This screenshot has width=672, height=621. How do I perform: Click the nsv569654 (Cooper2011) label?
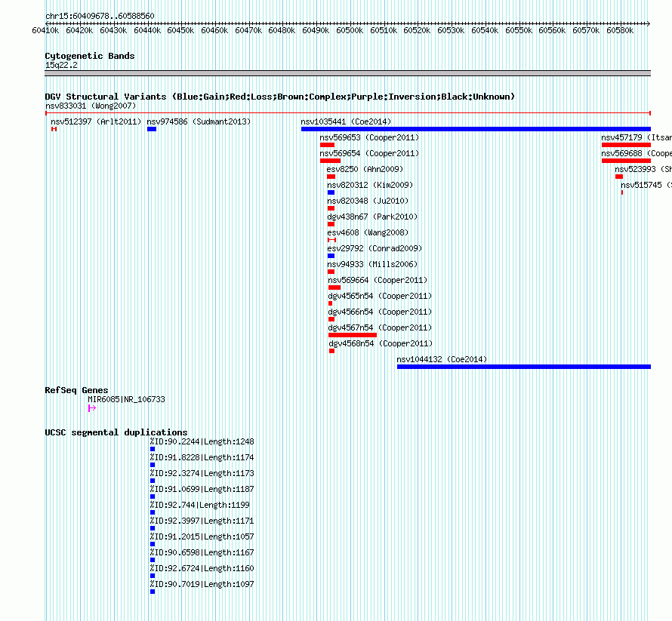[369, 153]
